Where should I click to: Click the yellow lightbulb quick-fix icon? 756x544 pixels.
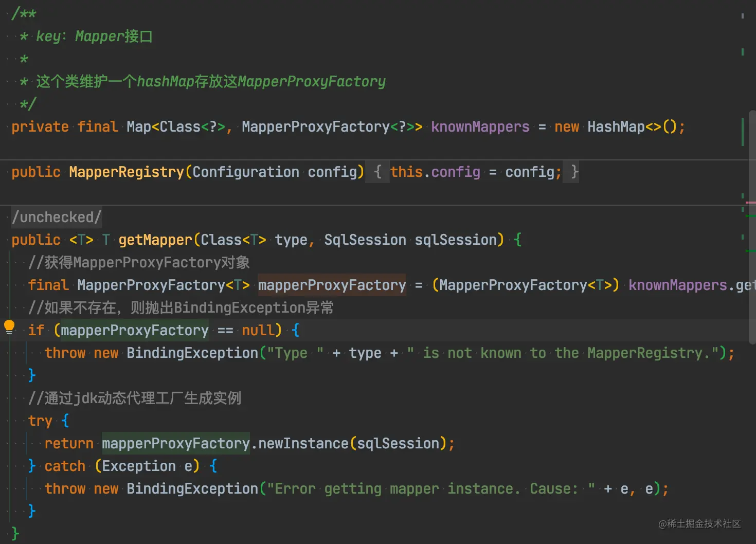point(9,327)
